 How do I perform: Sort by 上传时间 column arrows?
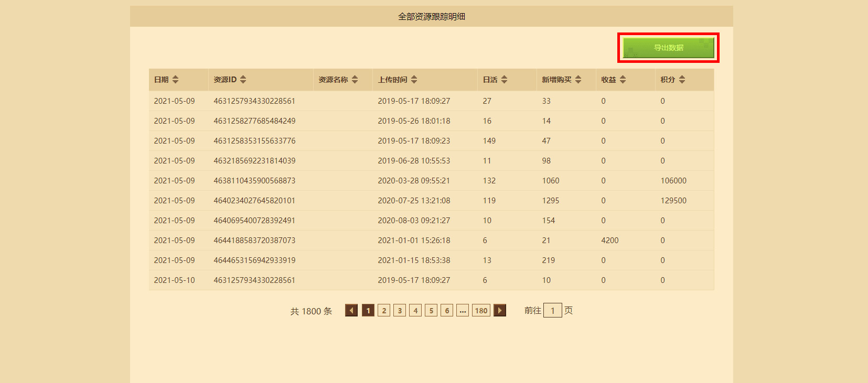[414, 80]
